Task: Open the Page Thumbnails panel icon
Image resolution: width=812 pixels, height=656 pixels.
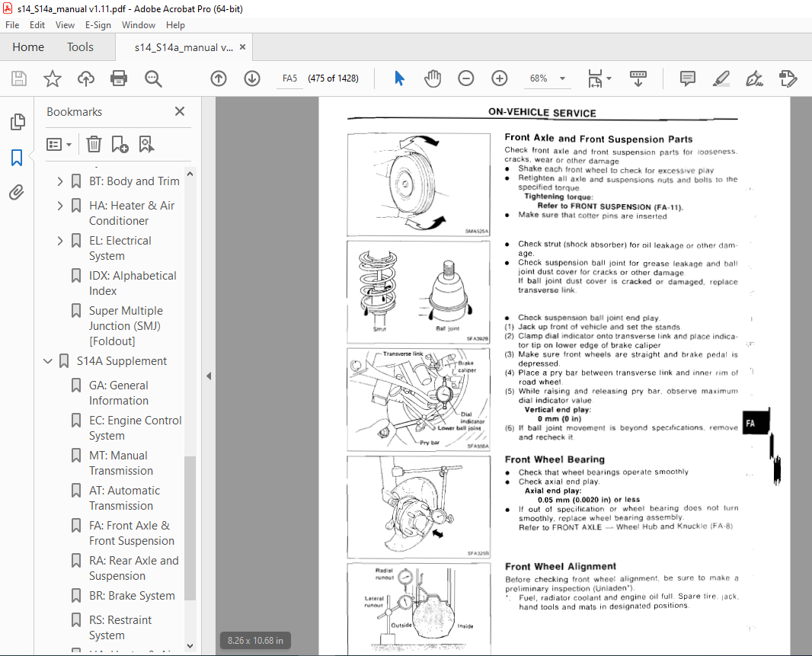Action: click(17, 122)
